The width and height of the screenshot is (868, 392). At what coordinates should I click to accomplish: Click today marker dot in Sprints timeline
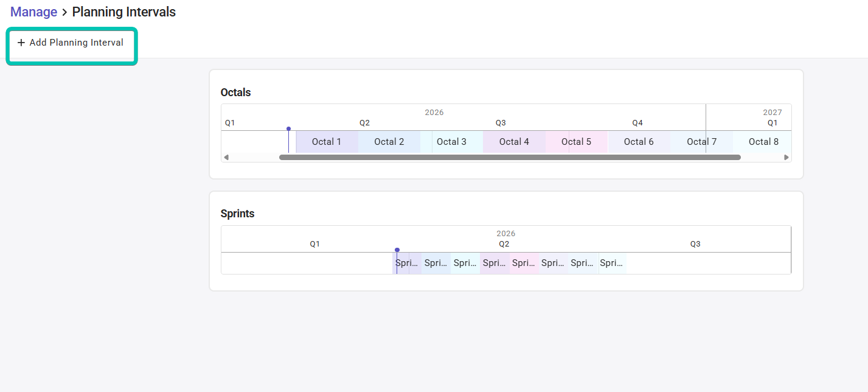coord(397,250)
